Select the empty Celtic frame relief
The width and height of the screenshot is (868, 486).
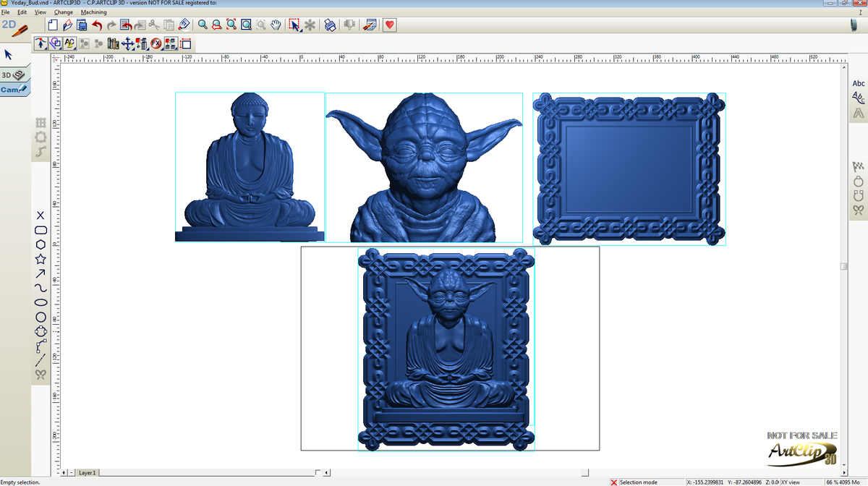(x=629, y=169)
